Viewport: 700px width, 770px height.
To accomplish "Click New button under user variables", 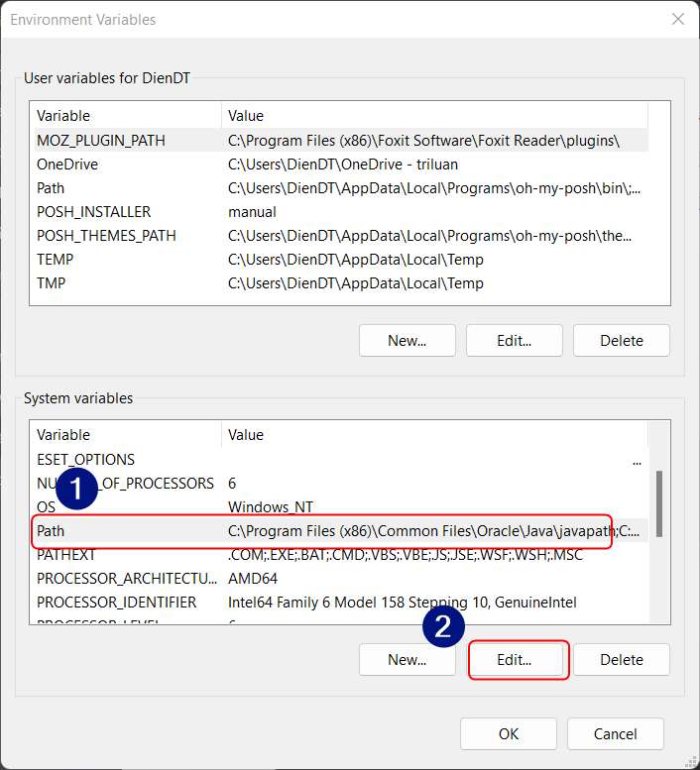I will (407, 341).
